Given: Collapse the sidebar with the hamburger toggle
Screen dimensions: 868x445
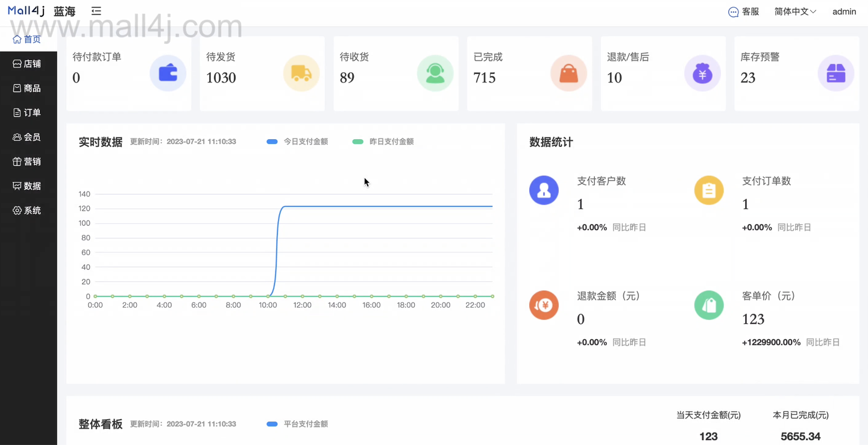Looking at the screenshot, I should tap(96, 11).
